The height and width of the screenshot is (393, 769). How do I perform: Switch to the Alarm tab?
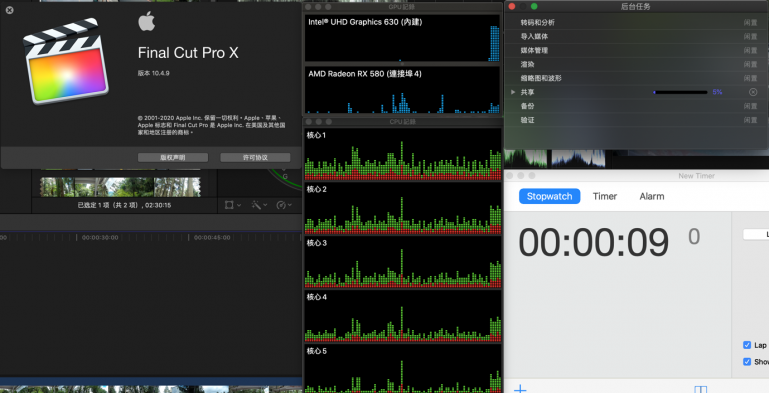tap(652, 196)
